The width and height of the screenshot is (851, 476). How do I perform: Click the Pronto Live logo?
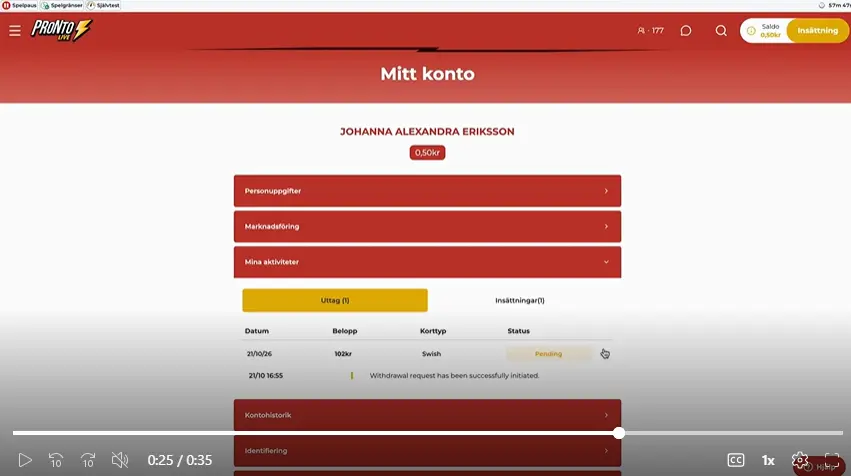pyautogui.click(x=61, y=30)
